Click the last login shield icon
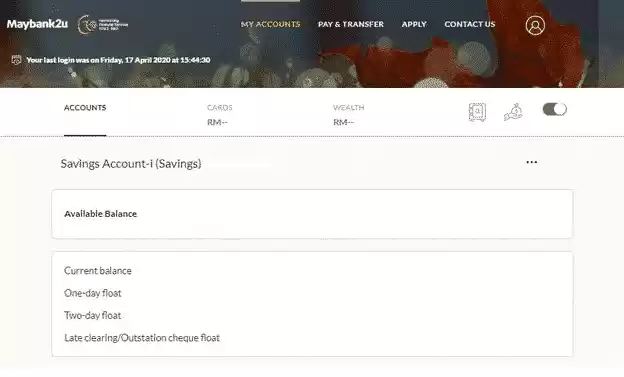 16,60
